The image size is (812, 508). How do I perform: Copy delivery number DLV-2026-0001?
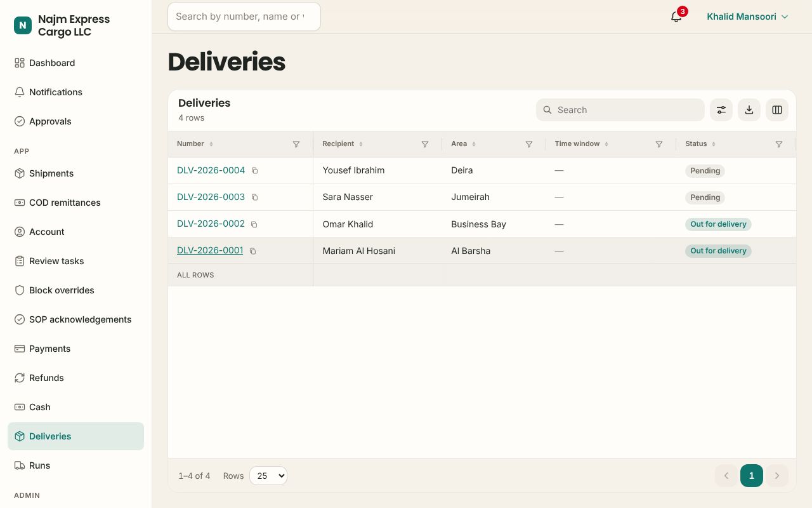click(x=252, y=251)
